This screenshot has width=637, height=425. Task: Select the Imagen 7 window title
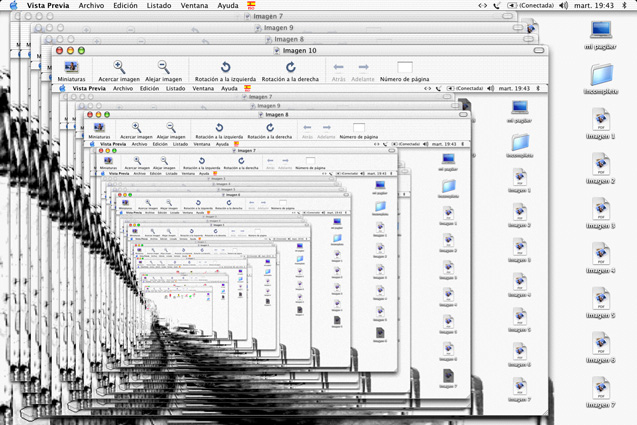(x=268, y=16)
